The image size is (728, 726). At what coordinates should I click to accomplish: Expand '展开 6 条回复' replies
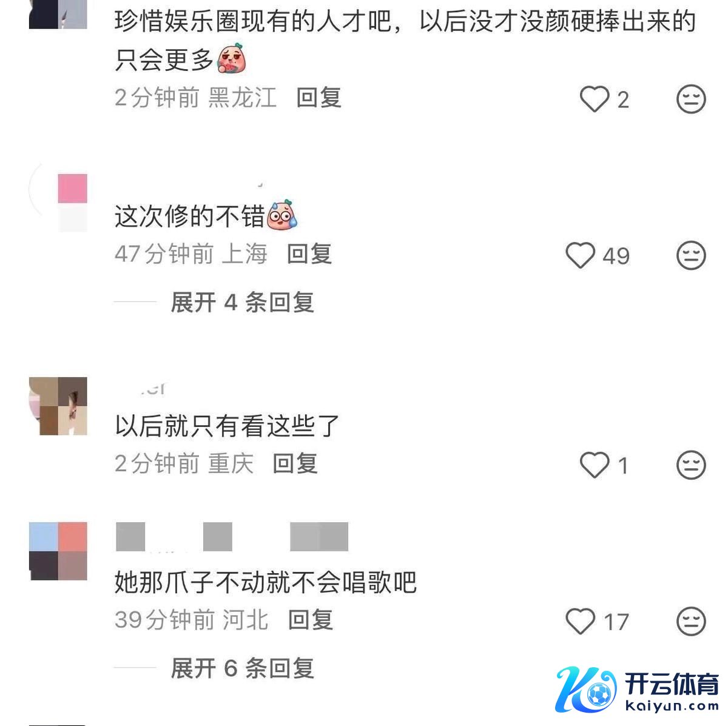click(242, 668)
